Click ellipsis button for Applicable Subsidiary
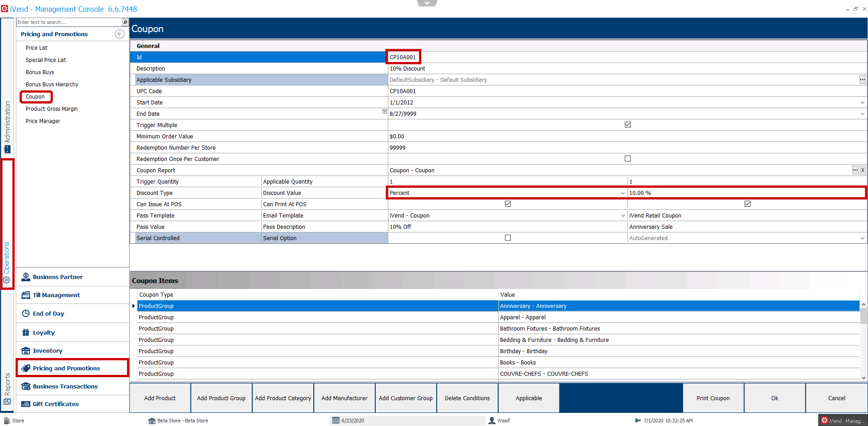Screen dimensions: 868x426 (863, 80)
